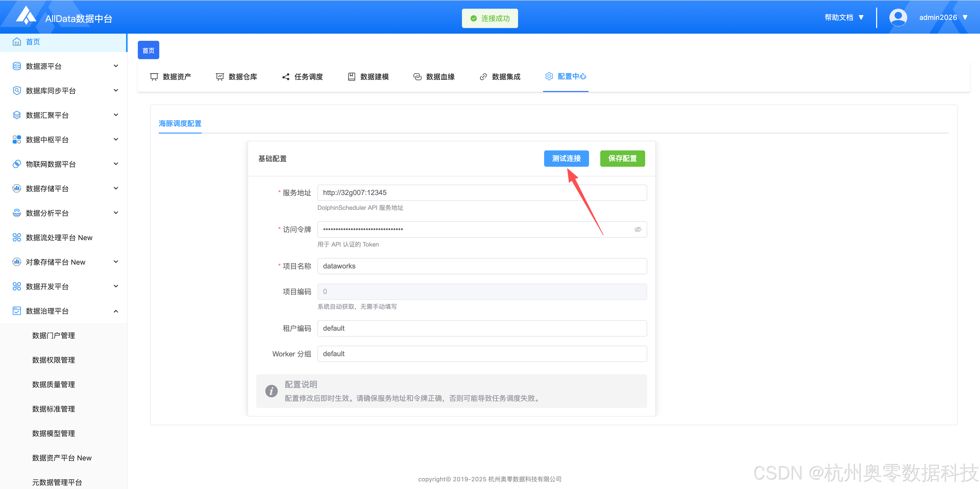The image size is (980, 489).
Task: Expand 数据源平台 menu chevron
Action: (116, 66)
